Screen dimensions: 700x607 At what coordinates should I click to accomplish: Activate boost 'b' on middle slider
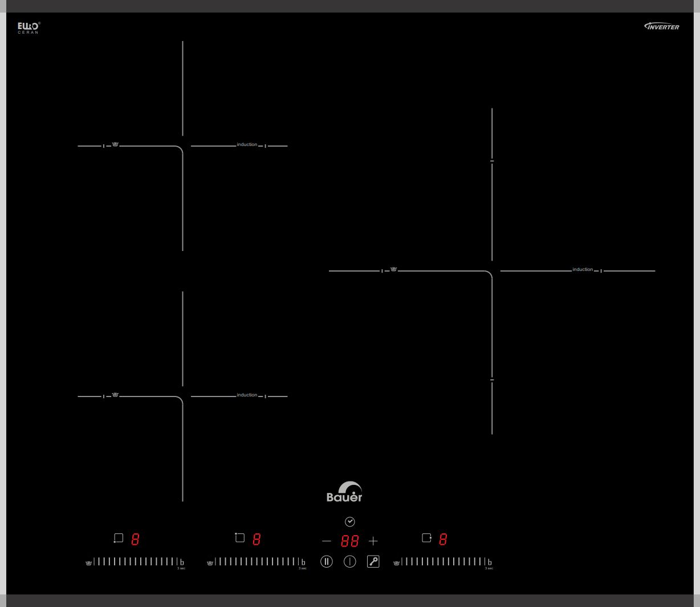pyautogui.click(x=303, y=563)
